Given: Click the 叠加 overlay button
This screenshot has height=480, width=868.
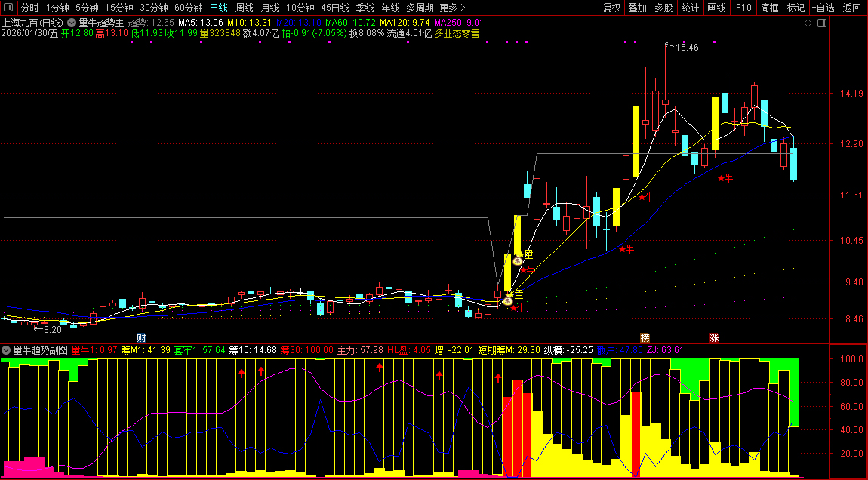Looking at the screenshot, I should pos(638,8).
